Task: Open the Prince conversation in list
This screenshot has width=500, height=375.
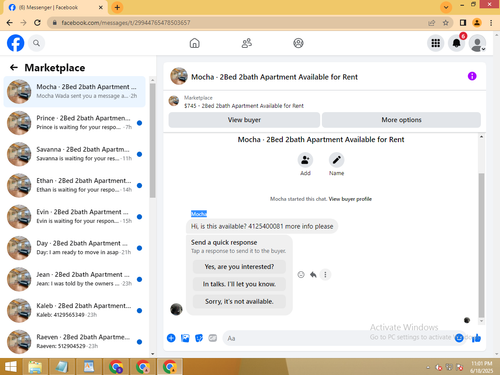Action: click(74, 123)
